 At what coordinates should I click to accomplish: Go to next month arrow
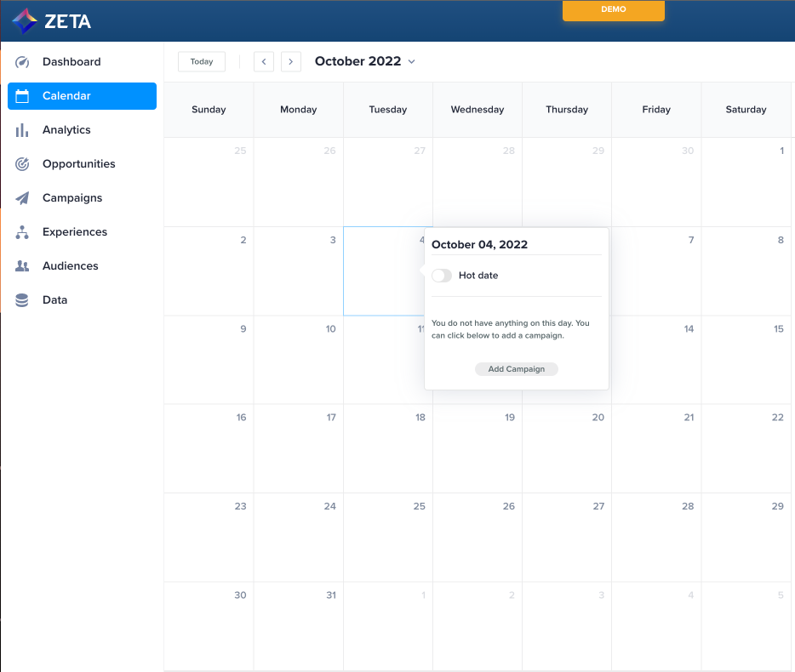(291, 61)
